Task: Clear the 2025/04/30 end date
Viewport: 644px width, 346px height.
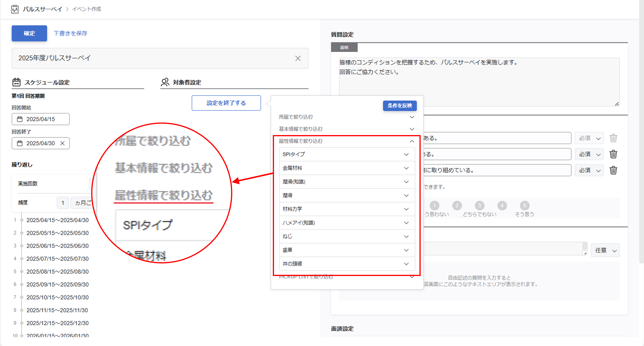Action: (x=62, y=143)
